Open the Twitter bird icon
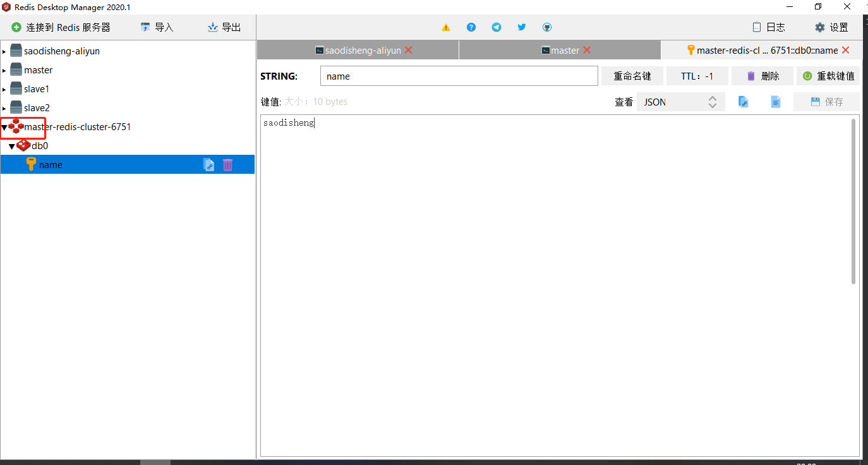 (x=522, y=27)
